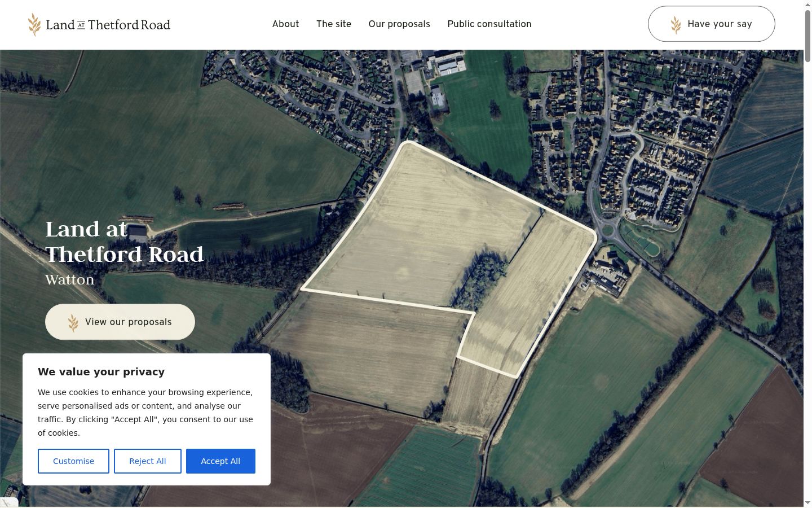Click the wheat icon in the site logo
812x508 pixels.
[x=34, y=25]
